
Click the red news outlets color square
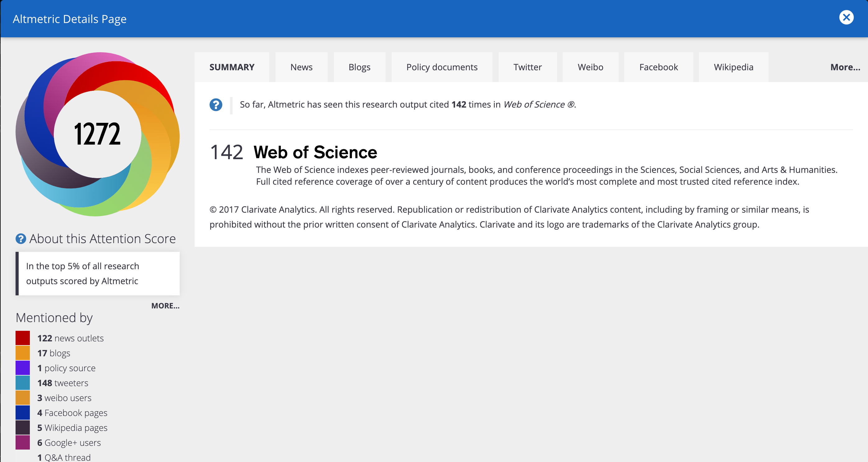23,338
